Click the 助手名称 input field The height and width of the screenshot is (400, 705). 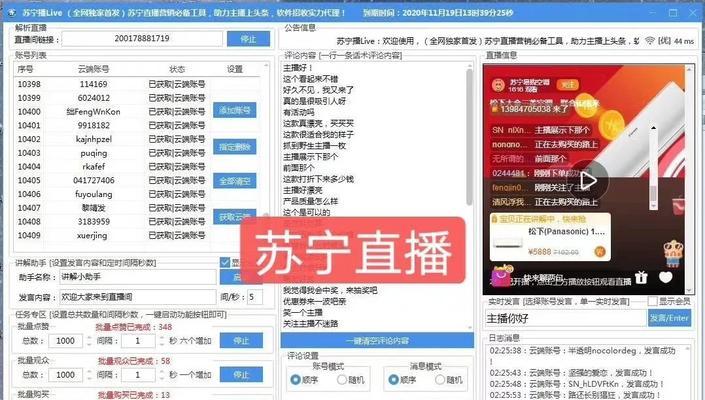pos(138,277)
